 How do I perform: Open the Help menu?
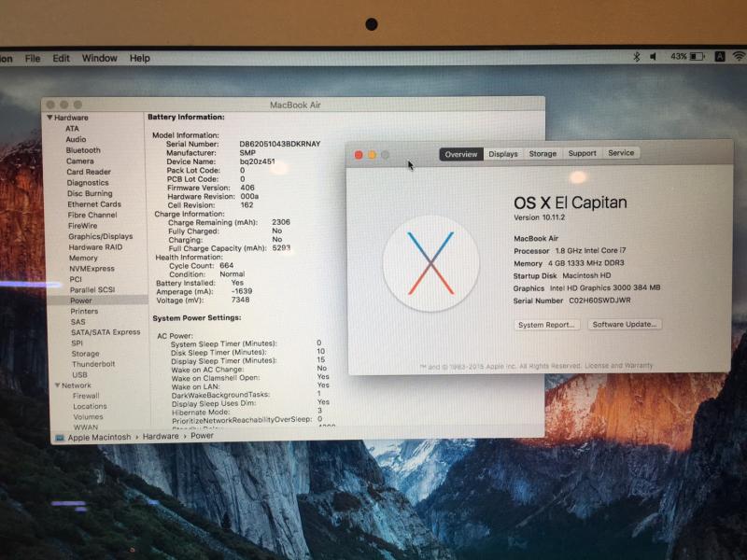click(x=139, y=58)
